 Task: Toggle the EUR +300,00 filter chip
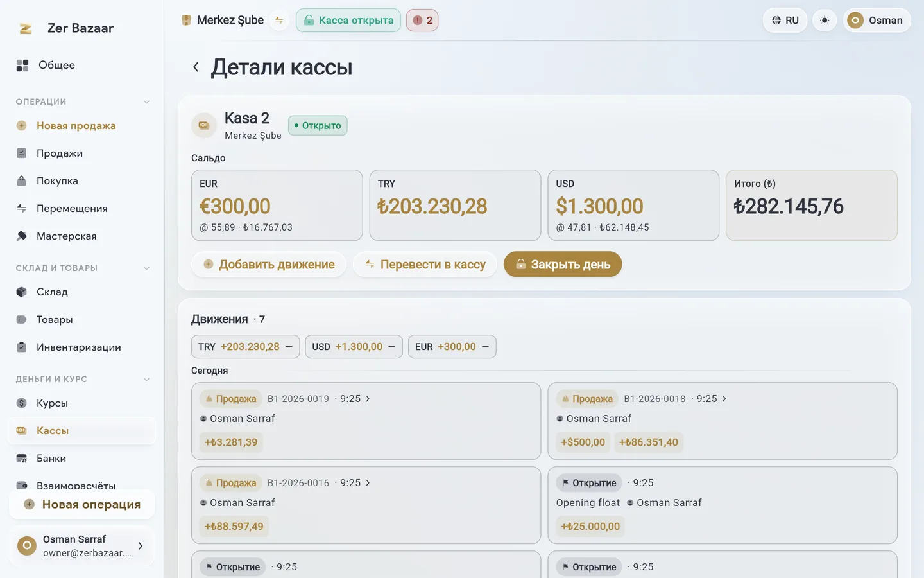point(452,347)
